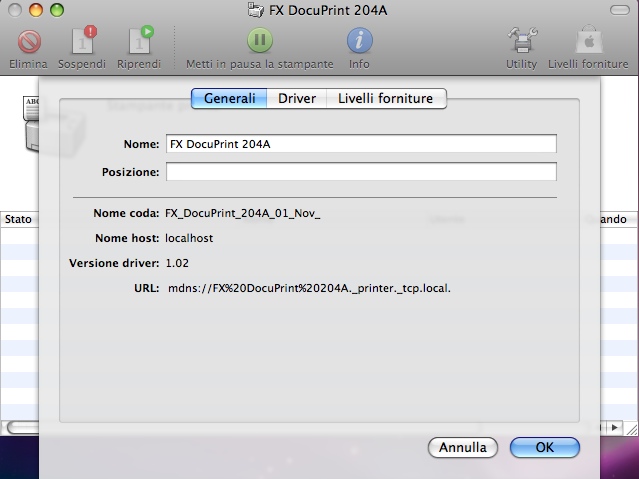
Task: Click the Sospendi job icon
Action: tap(84, 40)
